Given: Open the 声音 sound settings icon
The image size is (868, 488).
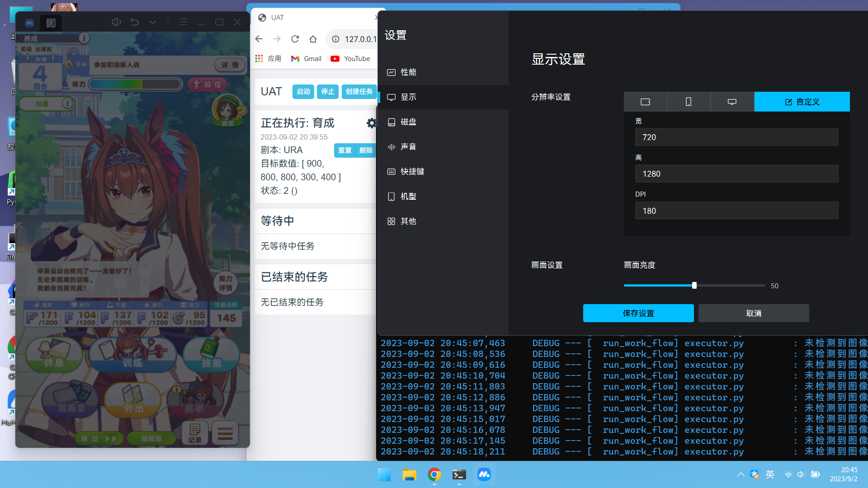Looking at the screenshot, I should 392,146.
